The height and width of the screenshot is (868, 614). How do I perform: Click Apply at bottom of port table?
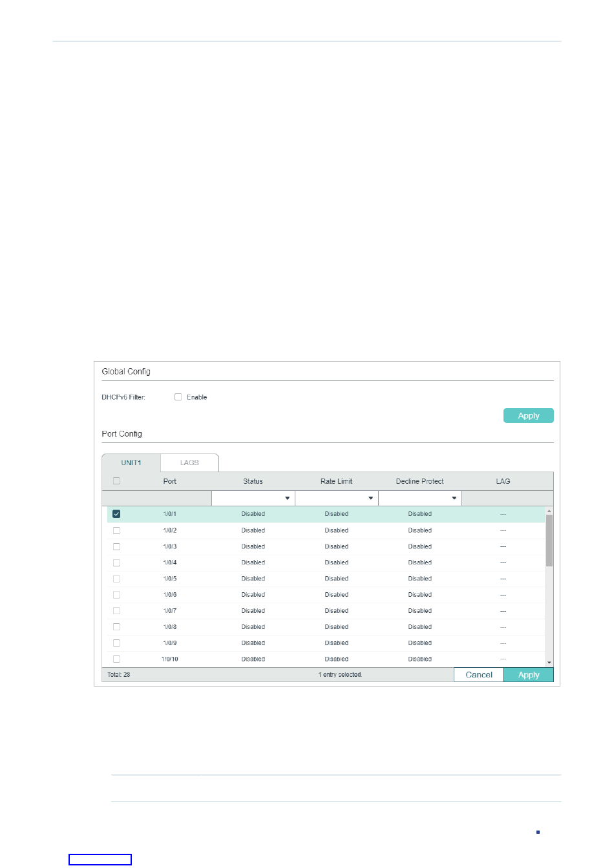[528, 675]
